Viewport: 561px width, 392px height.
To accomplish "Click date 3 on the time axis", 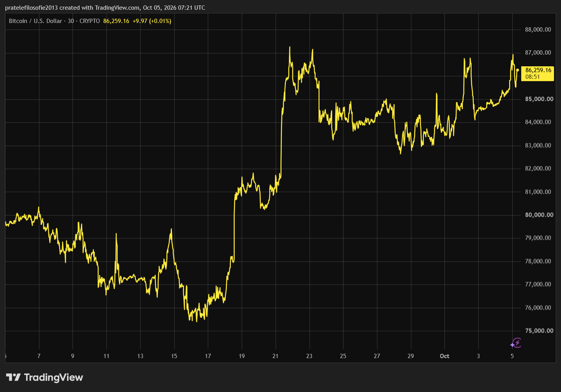I will (x=478, y=356).
